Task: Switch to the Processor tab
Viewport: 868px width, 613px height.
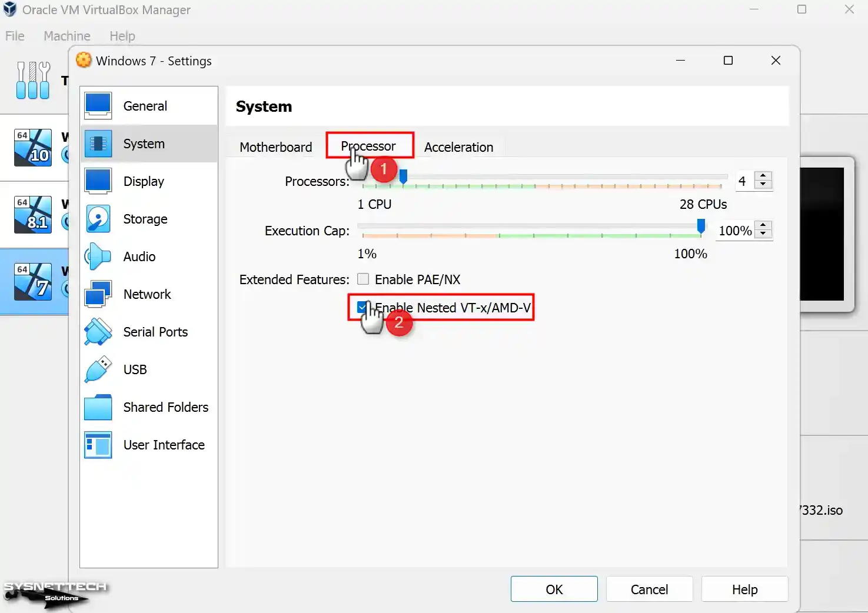Action: 368,146
